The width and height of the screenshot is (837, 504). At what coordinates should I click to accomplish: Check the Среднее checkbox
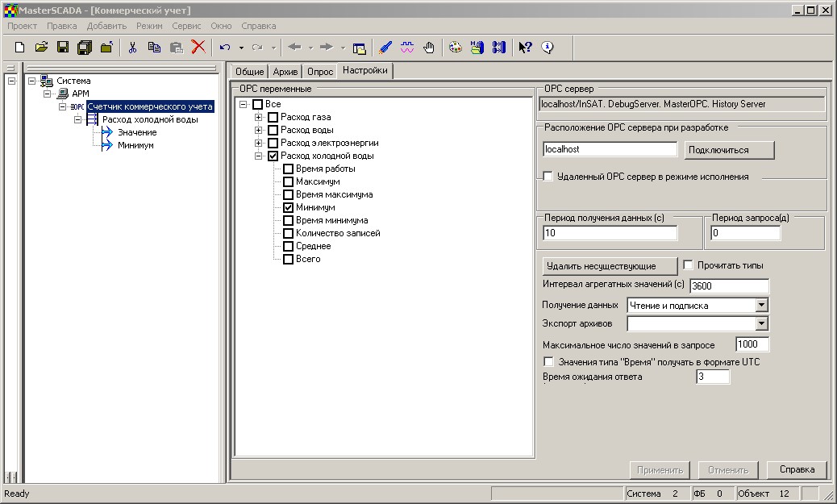click(x=288, y=246)
